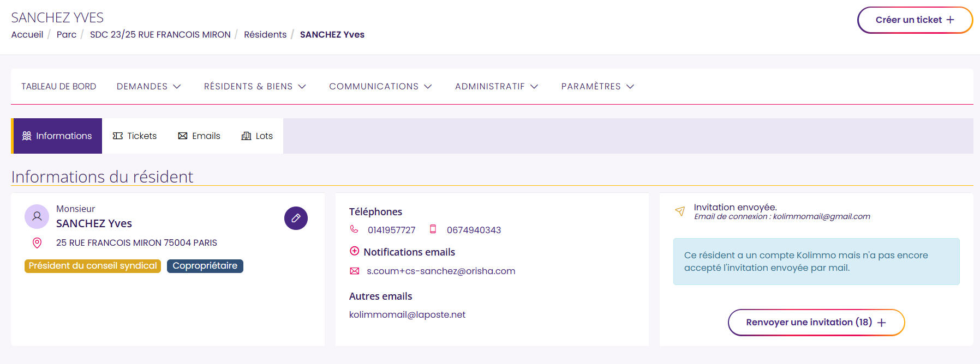This screenshot has width=980, height=364.
Task: Click the edit pencil icon for resident
Action: (296, 218)
